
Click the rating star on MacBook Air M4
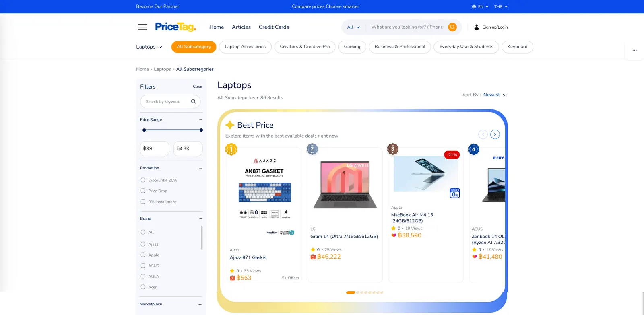pyautogui.click(x=394, y=228)
